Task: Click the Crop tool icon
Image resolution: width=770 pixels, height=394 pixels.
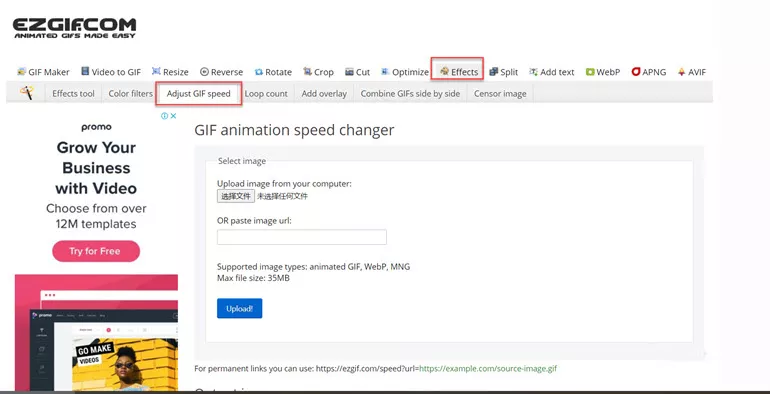Action: coord(307,72)
